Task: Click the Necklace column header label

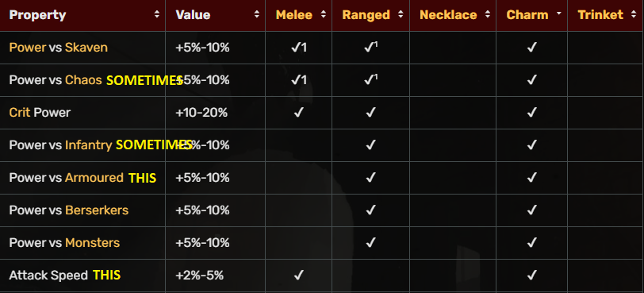Action: click(x=448, y=15)
